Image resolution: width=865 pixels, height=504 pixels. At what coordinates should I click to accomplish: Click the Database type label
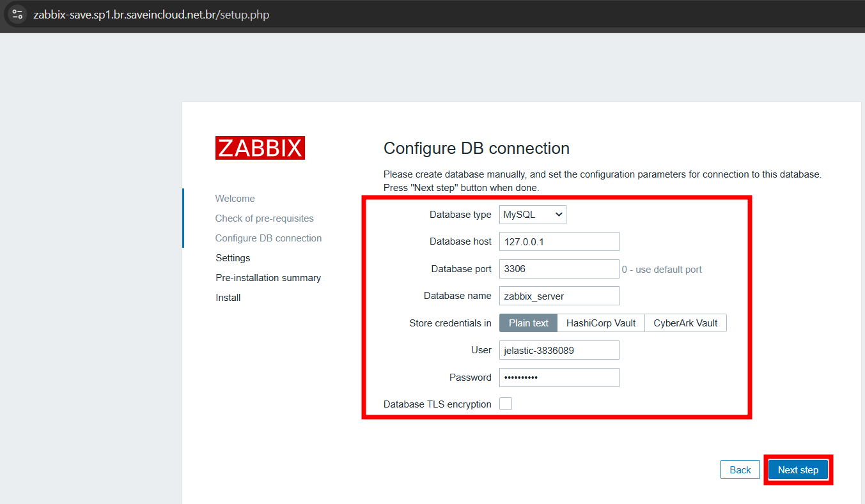coord(460,215)
